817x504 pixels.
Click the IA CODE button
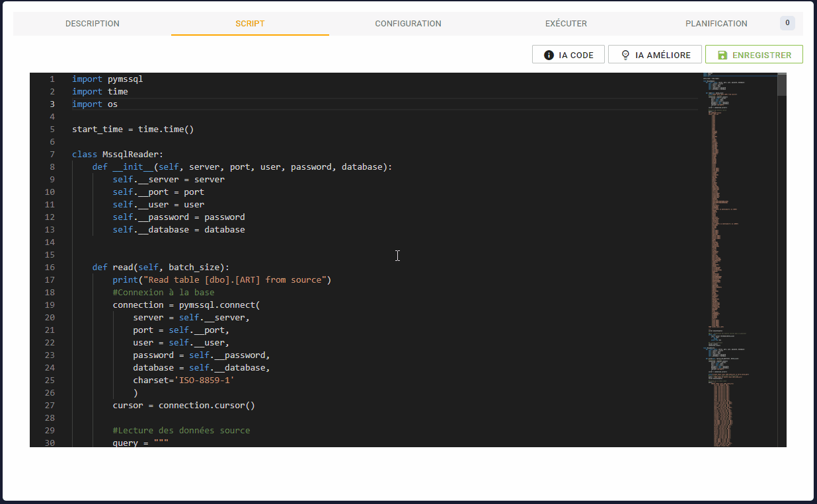(x=568, y=55)
